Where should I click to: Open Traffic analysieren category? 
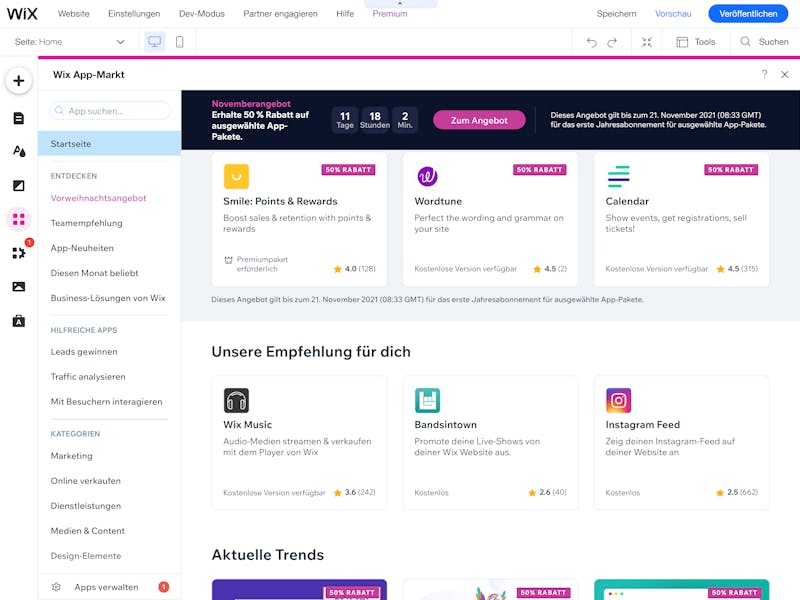tap(88, 377)
